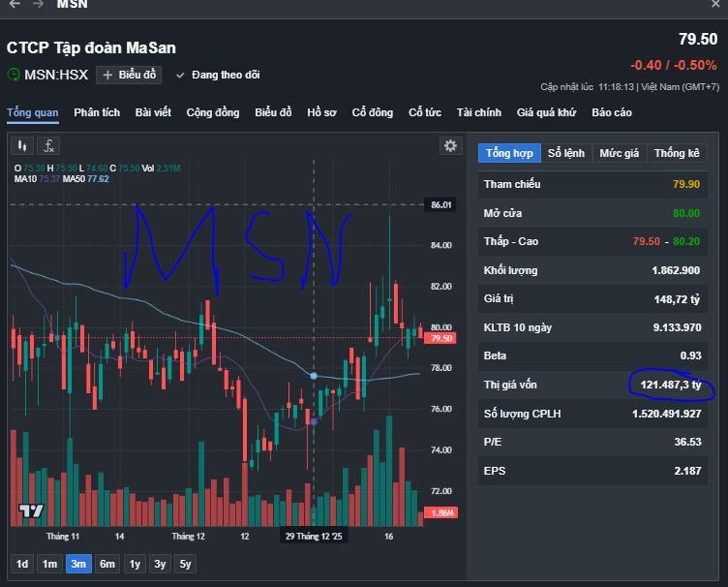Viewport: 728px width, 587px height.
Task: Set chart range to 6m
Action: pyautogui.click(x=107, y=564)
